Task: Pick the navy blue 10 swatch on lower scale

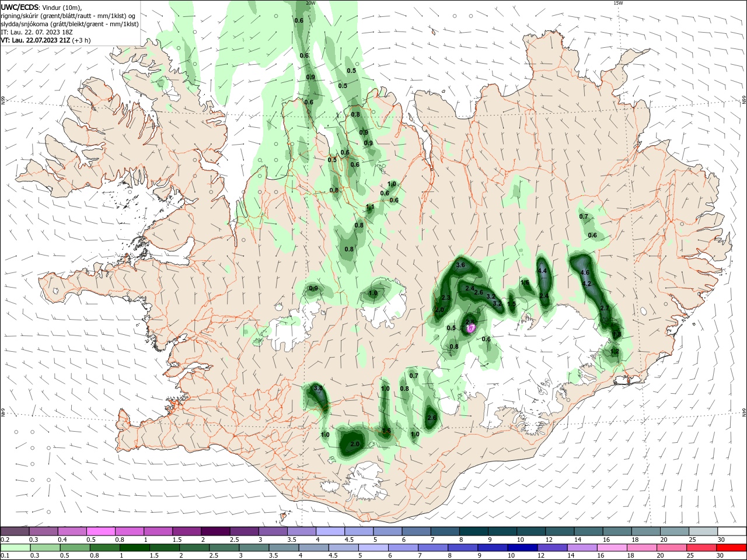Action: pyautogui.click(x=522, y=548)
